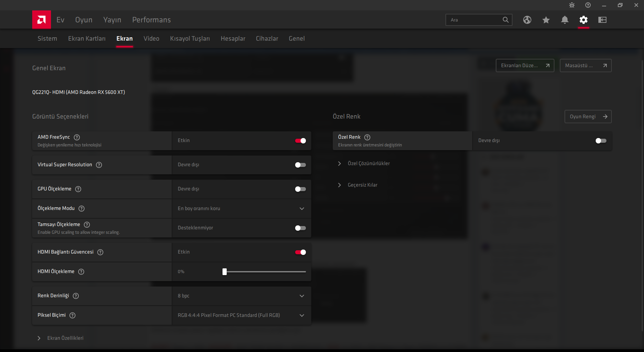
Task: Click the globe language icon
Action: pyautogui.click(x=527, y=20)
